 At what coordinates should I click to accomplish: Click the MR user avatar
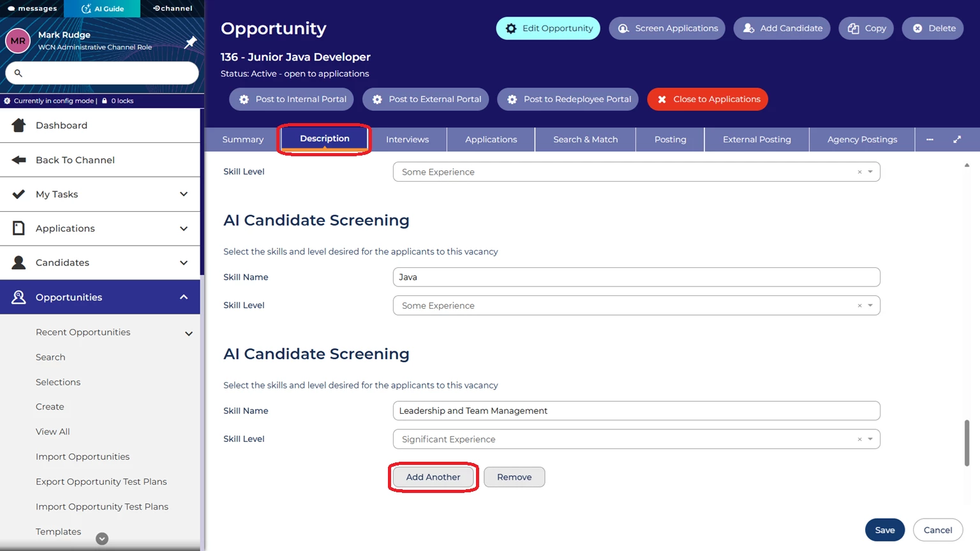click(18, 41)
